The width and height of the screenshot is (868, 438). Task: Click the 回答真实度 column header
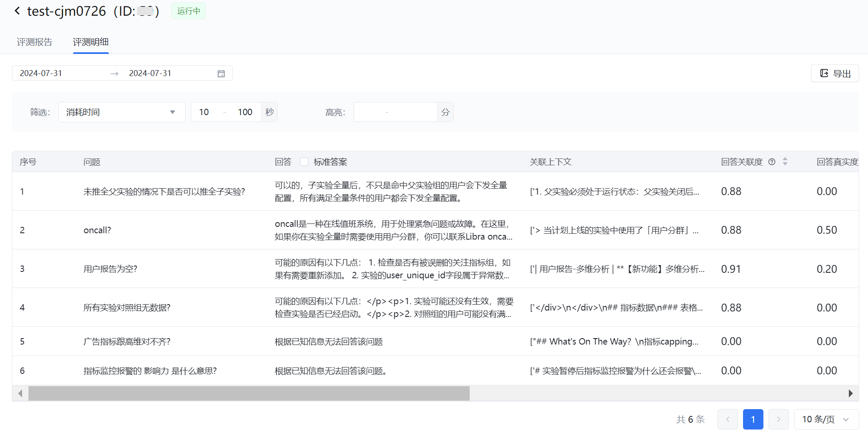837,162
